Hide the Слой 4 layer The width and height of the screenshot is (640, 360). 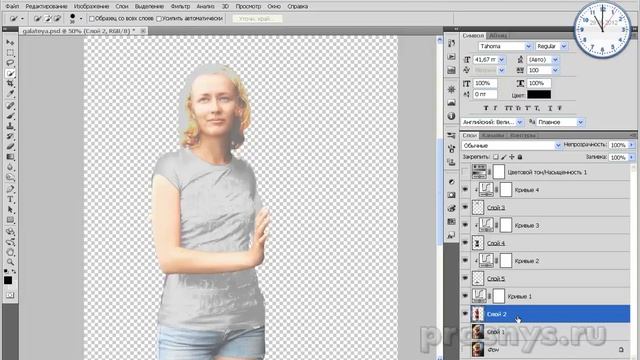pos(465,243)
